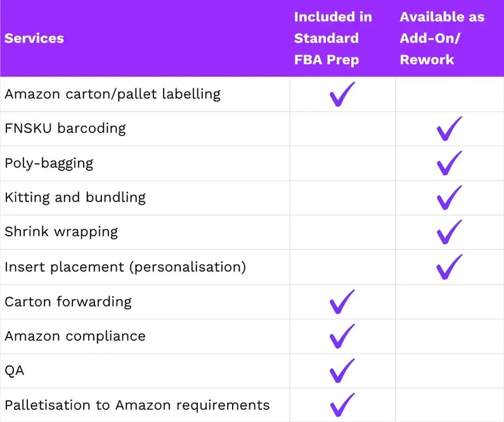Image resolution: width=504 pixels, height=422 pixels.
Task: Click the Kitting and bundling checkmark
Action: point(449,198)
